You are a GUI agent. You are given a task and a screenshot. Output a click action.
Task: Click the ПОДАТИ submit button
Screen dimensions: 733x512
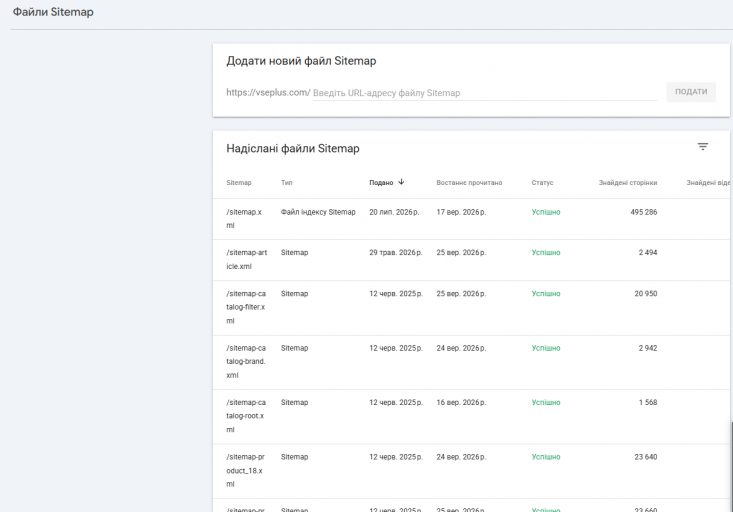pyautogui.click(x=691, y=92)
